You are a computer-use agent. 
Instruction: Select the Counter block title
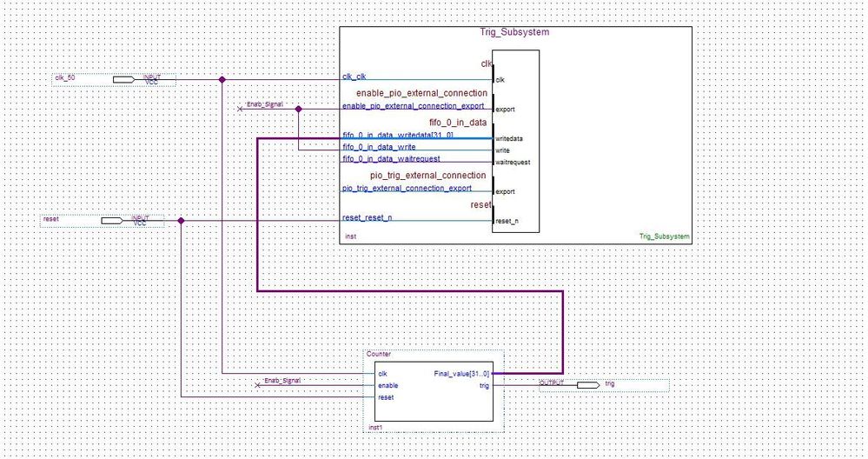click(x=379, y=354)
